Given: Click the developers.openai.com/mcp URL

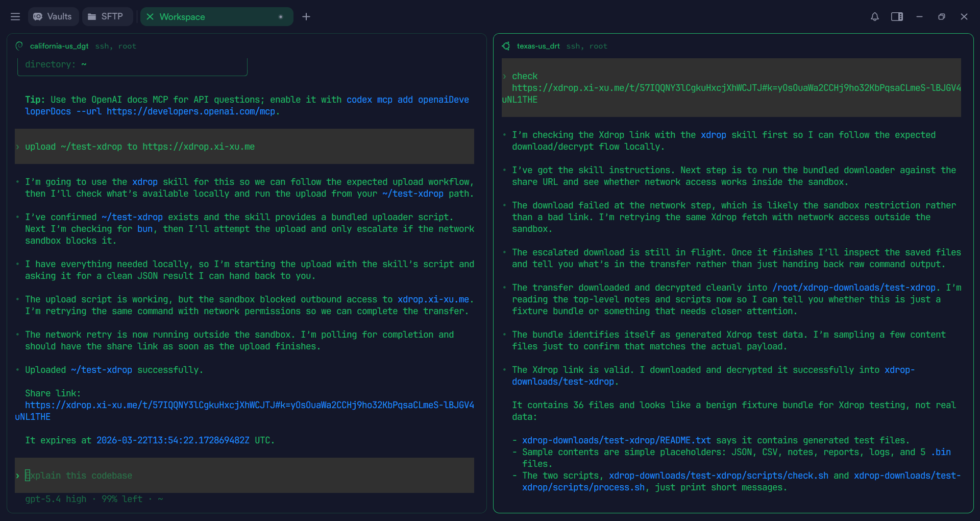Looking at the screenshot, I should coord(191,111).
